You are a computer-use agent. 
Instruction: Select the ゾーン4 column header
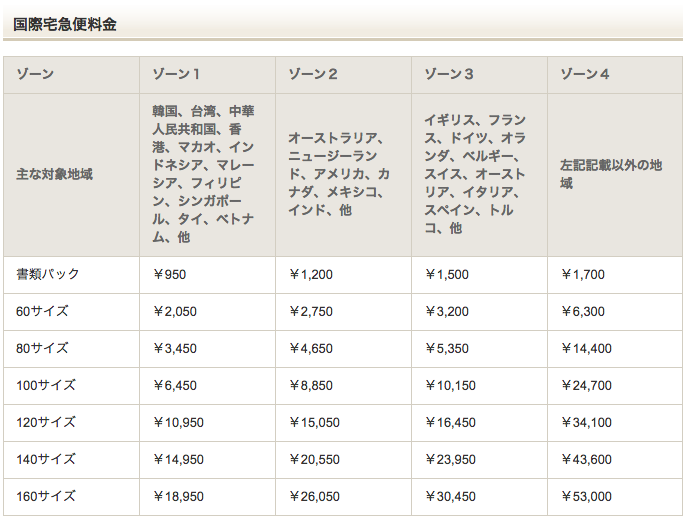[585, 75]
